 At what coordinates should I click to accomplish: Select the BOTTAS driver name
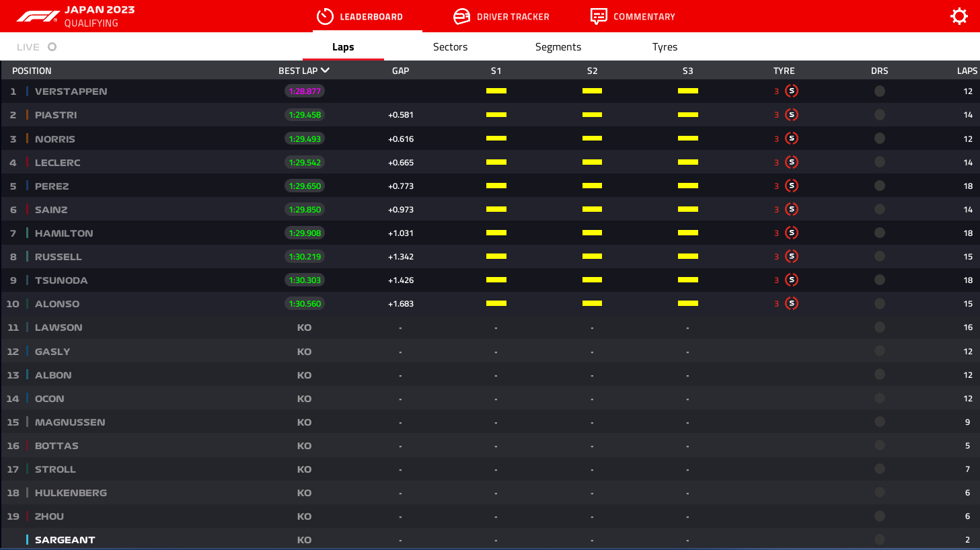click(x=56, y=446)
